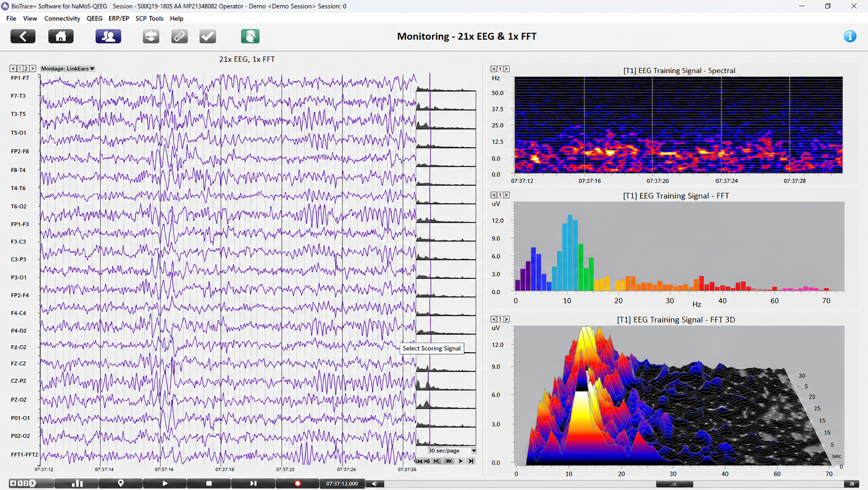Open the View menu
Viewport: 868px width, 490px height.
coord(30,18)
